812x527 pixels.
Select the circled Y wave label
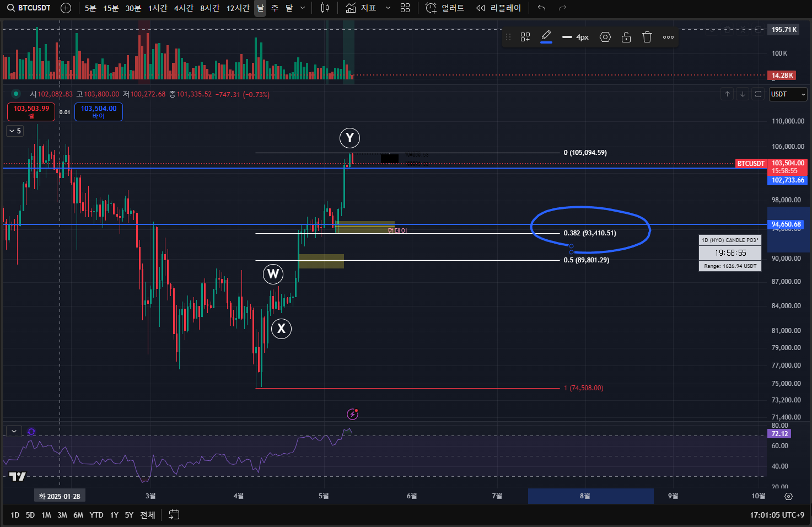point(349,138)
